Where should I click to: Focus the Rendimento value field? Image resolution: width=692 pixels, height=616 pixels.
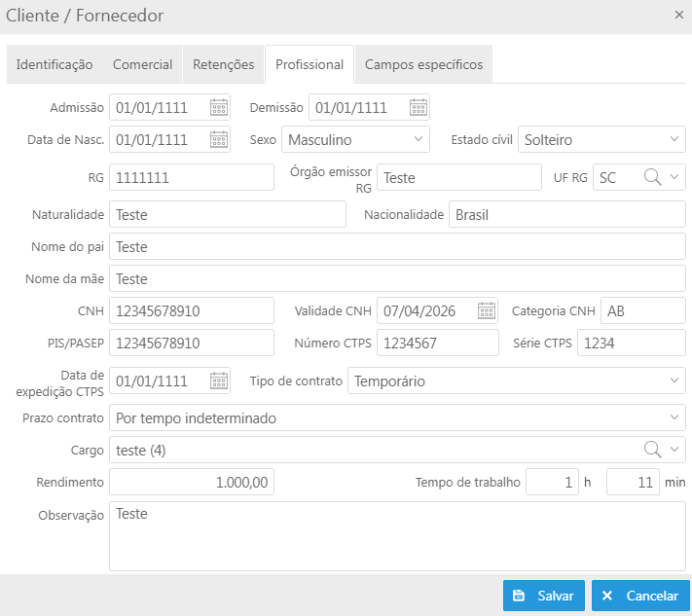192,482
